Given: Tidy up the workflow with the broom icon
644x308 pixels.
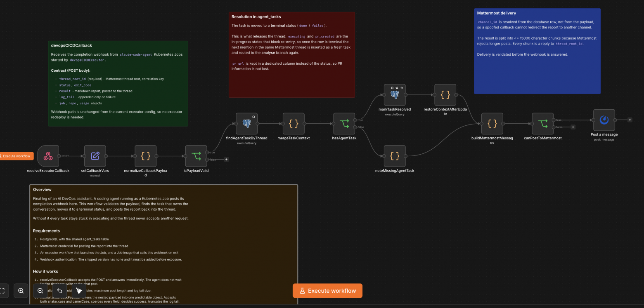Looking at the screenshot, I should click(x=79, y=291).
